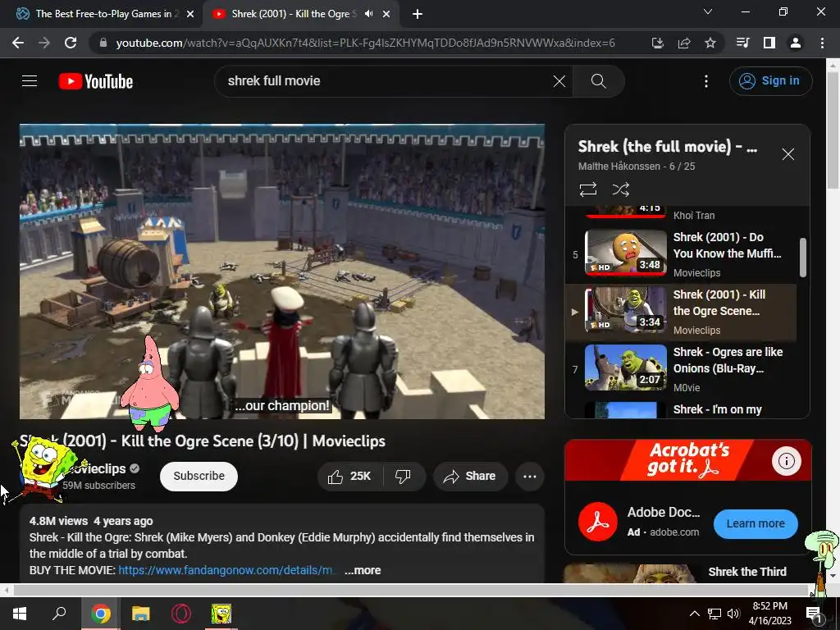
Task: Open the Movieclips channel name
Action: pos(97,468)
